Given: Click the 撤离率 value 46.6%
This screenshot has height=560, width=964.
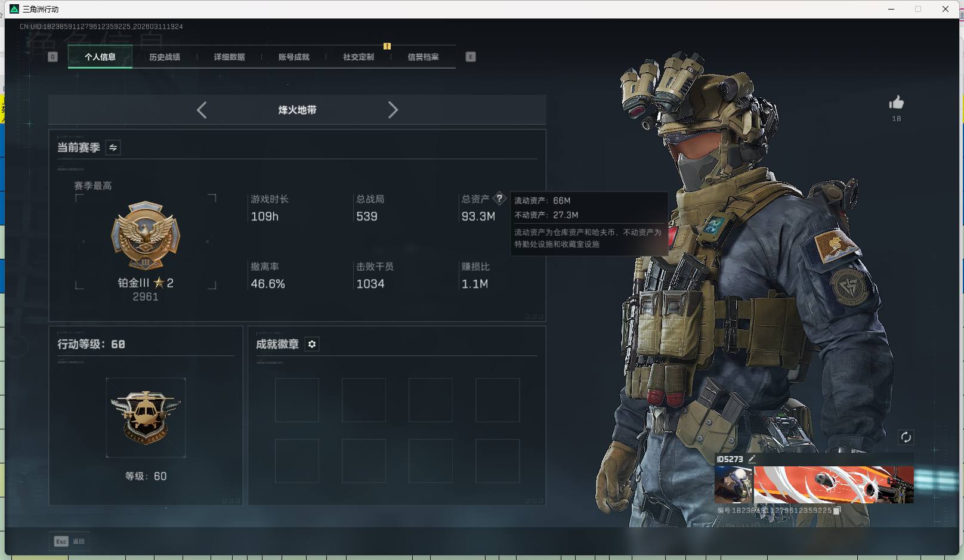Looking at the screenshot, I should click(268, 284).
